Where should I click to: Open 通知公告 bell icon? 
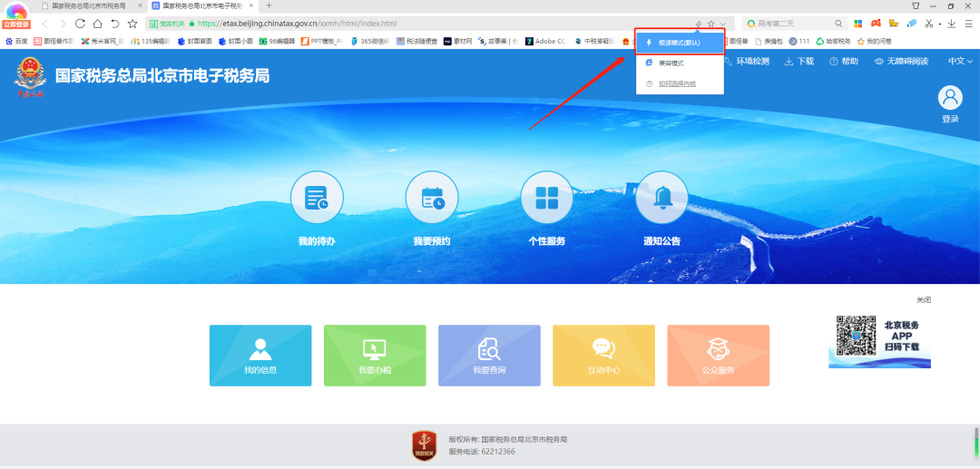(661, 197)
